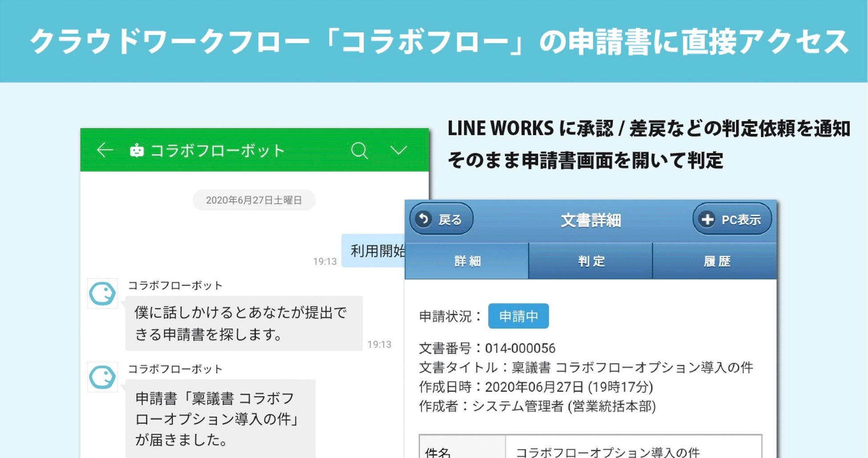This screenshot has width=868, height=458.
Task: Click sender name above 申請書 arrival bubble
Action: pos(175,369)
